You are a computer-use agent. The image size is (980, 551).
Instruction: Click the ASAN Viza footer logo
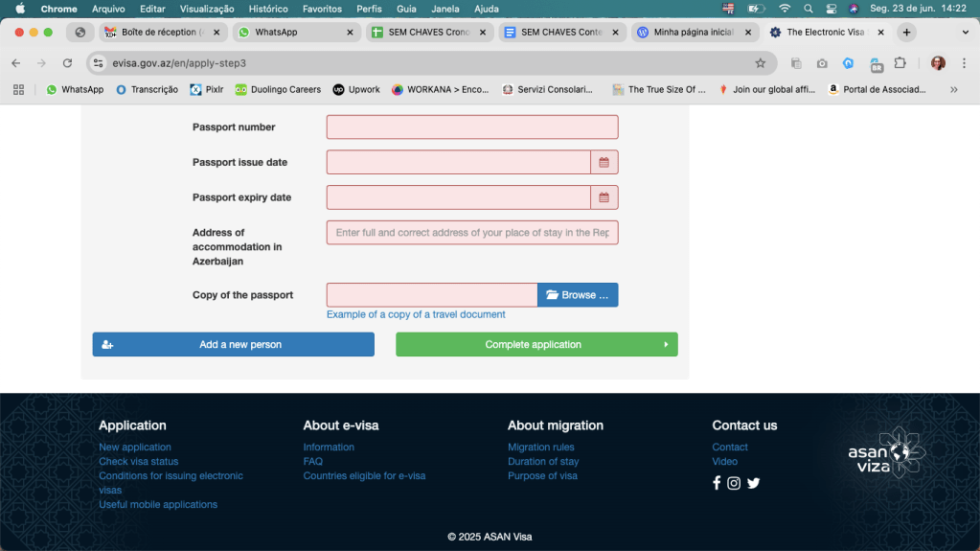pyautogui.click(x=887, y=453)
